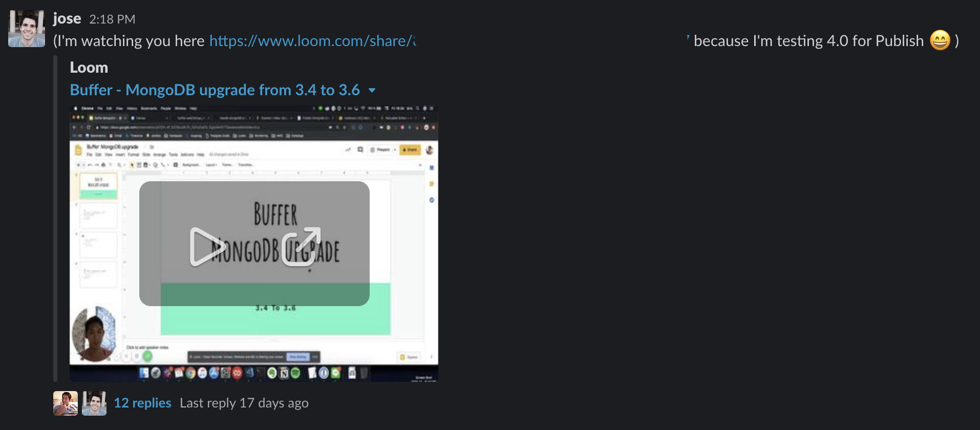Click jose's username in the message header
Screen dimensions: 980x430
[67, 18]
